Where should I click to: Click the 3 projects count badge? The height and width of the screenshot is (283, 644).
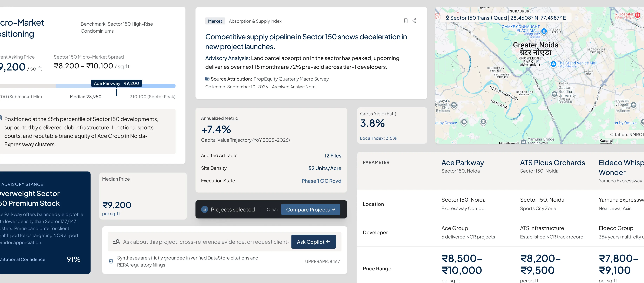(204, 209)
